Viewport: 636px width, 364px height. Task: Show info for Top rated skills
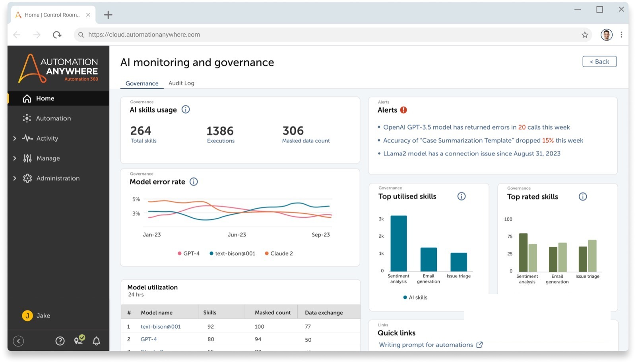(x=583, y=197)
